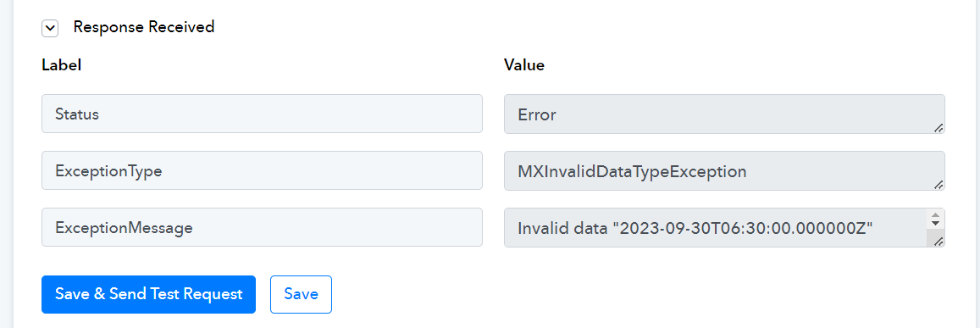The height and width of the screenshot is (328, 980).
Task: Click the MXInvalidDataTypeException value box
Action: [x=724, y=170]
